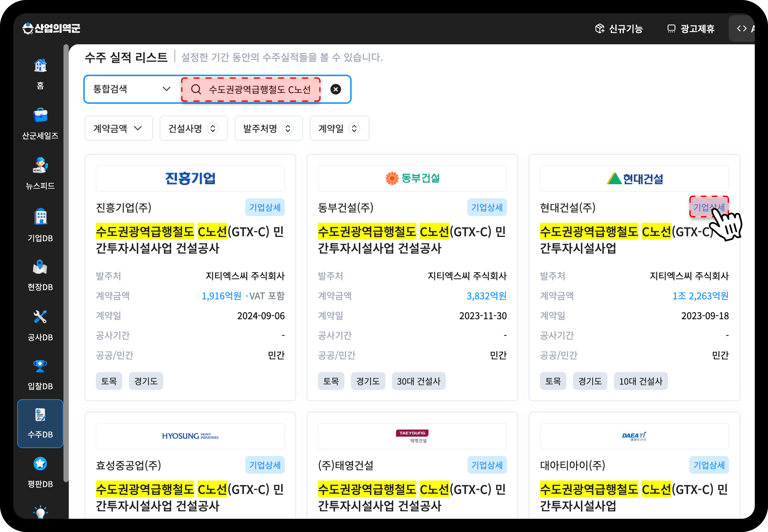This screenshot has height=532, width=768.
Task: Open 기업상세 for 동부건설(주)
Action: [x=487, y=207]
